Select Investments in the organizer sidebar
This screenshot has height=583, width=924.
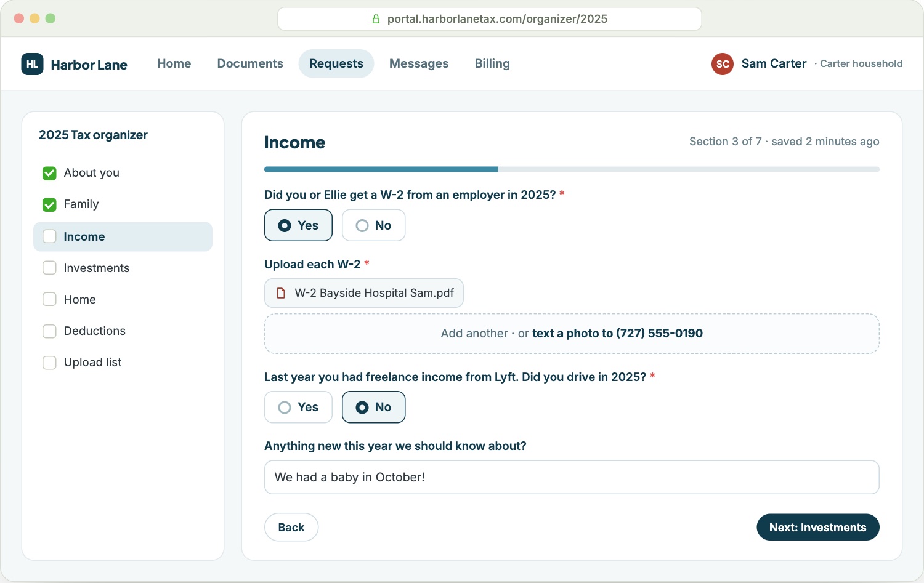tap(123, 268)
